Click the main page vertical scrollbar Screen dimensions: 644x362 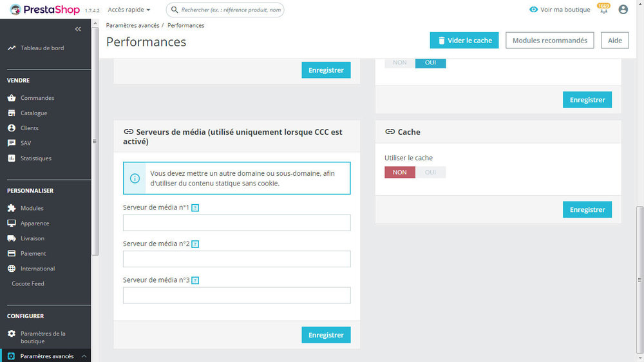click(x=639, y=280)
